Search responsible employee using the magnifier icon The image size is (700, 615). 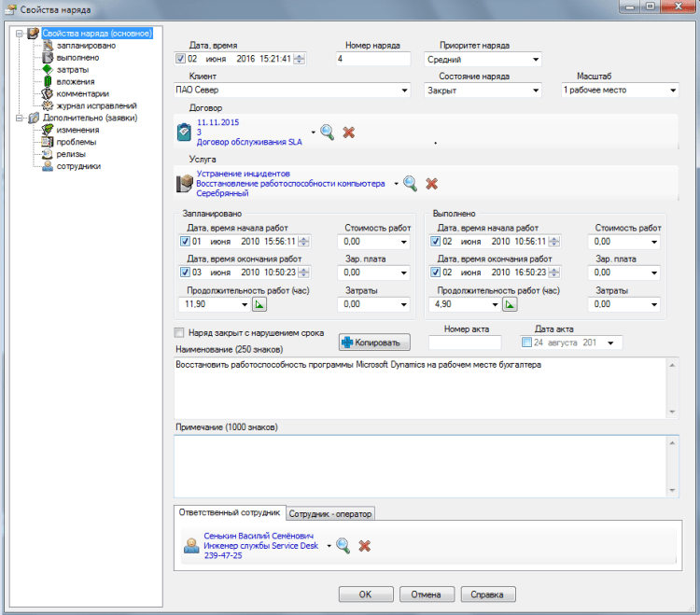tap(343, 545)
